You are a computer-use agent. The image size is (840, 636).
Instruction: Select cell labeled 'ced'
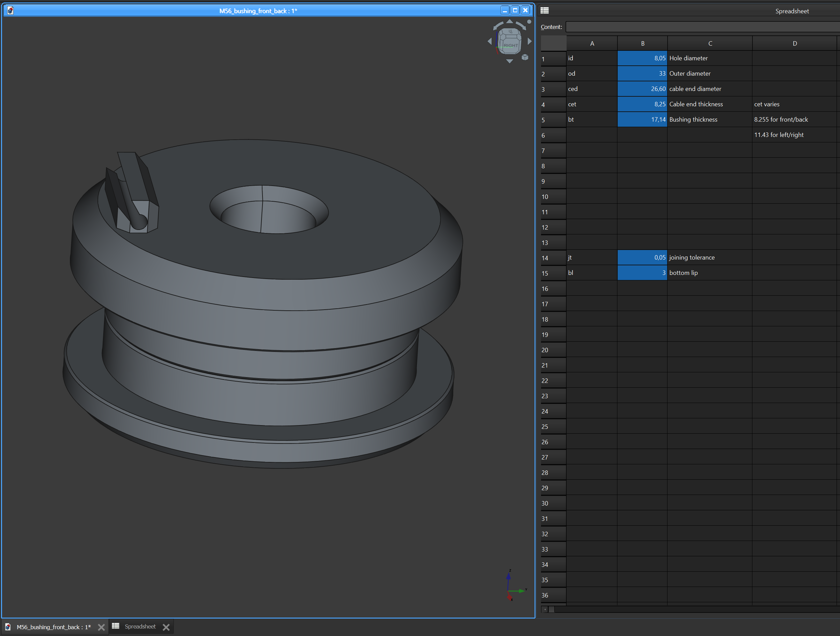coord(592,89)
